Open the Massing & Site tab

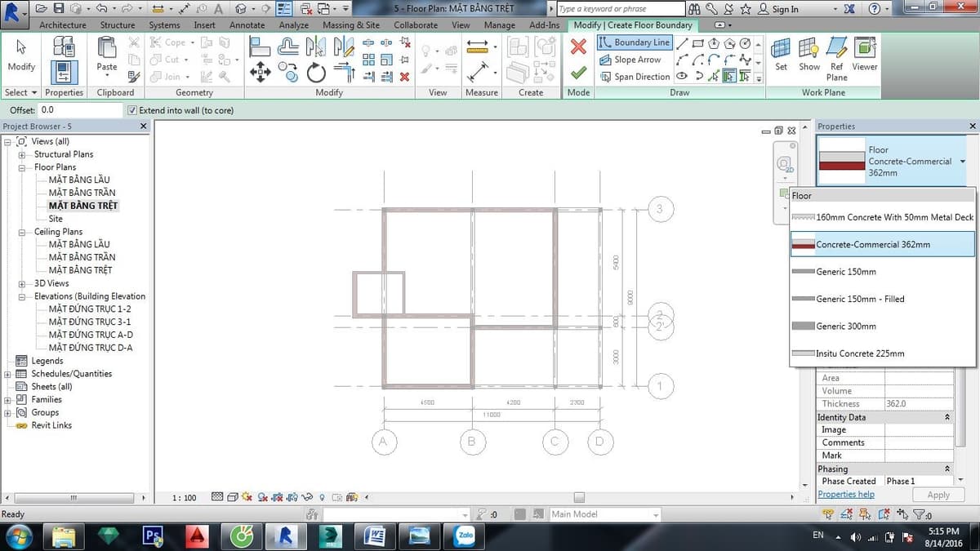pos(351,25)
